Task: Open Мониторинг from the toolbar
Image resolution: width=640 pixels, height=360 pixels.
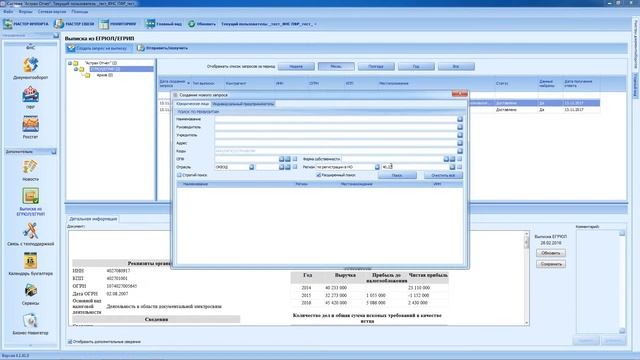Action: point(118,24)
